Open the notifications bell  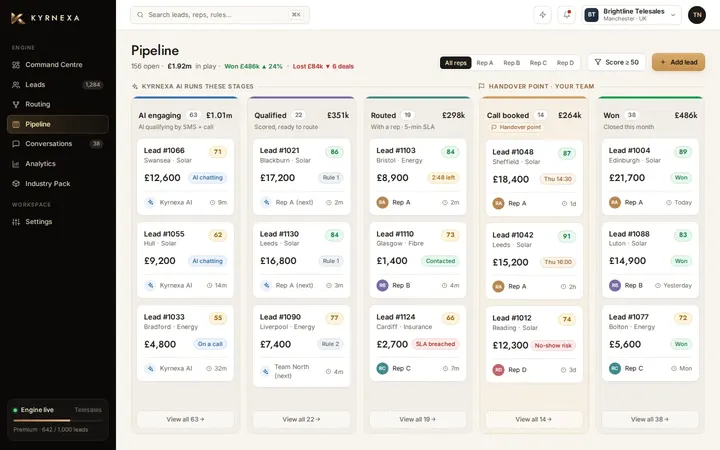click(x=567, y=15)
